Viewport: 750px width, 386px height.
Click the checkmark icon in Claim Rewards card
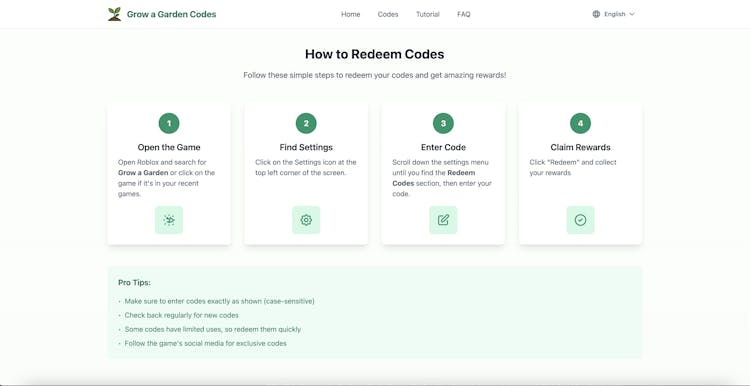point(581,220)
